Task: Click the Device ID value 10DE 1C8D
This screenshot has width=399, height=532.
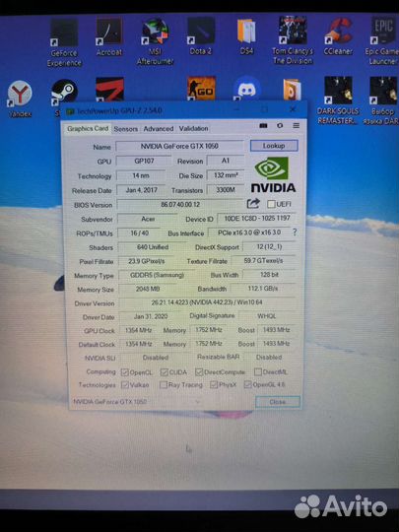Action: (x=257, y=218)
